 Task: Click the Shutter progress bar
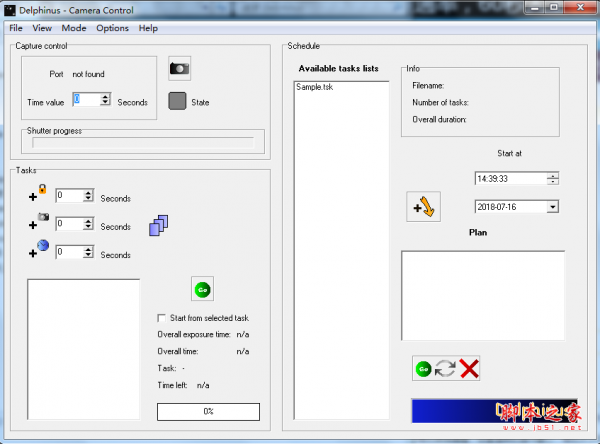point(143,143)
